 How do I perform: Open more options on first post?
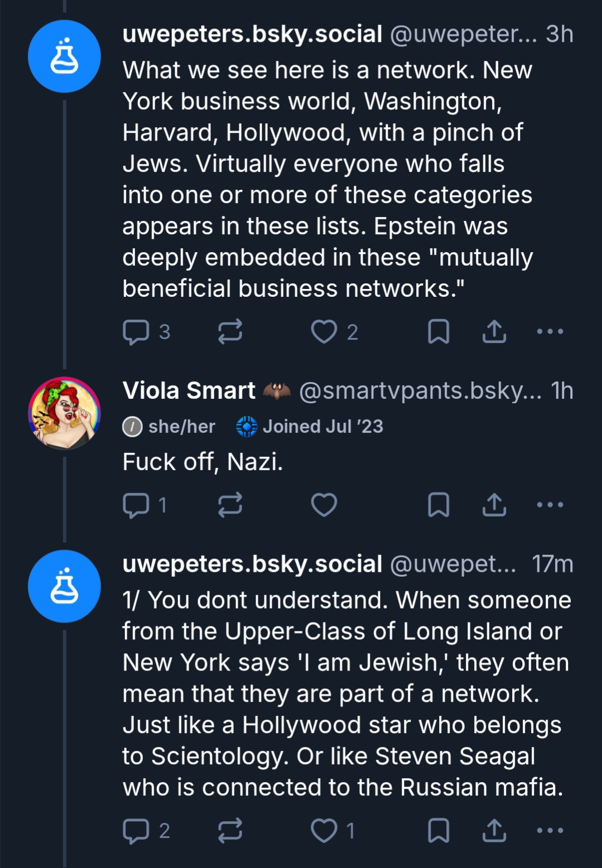(x=550, y=331)
